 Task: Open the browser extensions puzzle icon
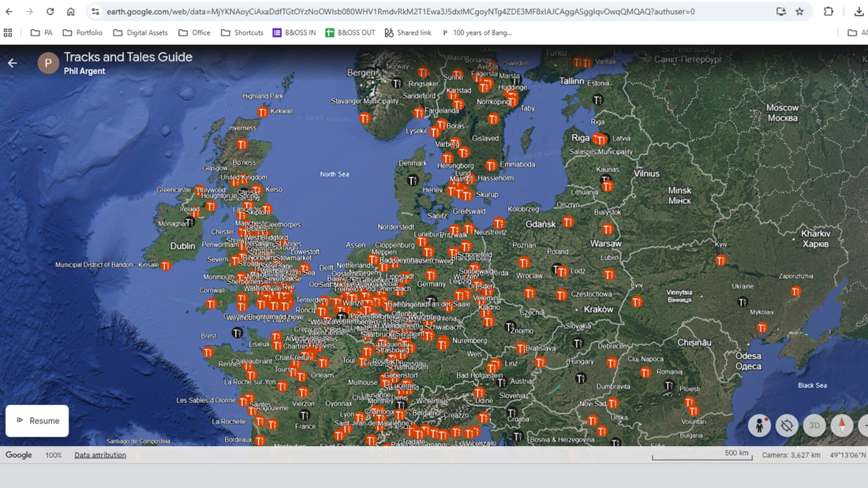point(829,12)
